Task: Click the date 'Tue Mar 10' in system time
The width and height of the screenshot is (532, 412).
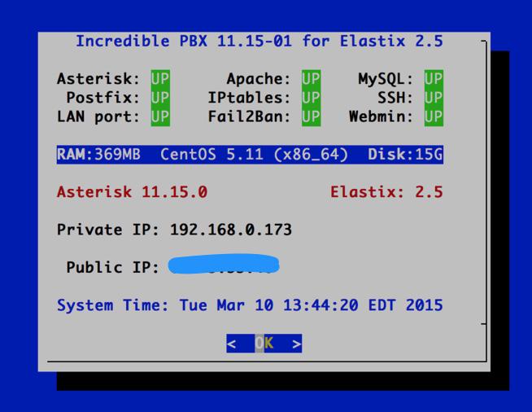Action: tap(226, 305)
